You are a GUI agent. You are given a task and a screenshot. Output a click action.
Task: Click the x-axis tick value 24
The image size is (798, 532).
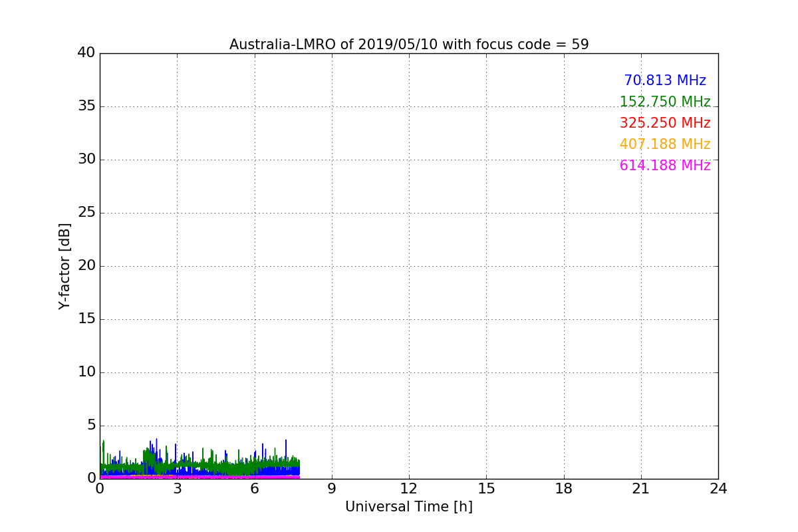[x=718, y=489]
